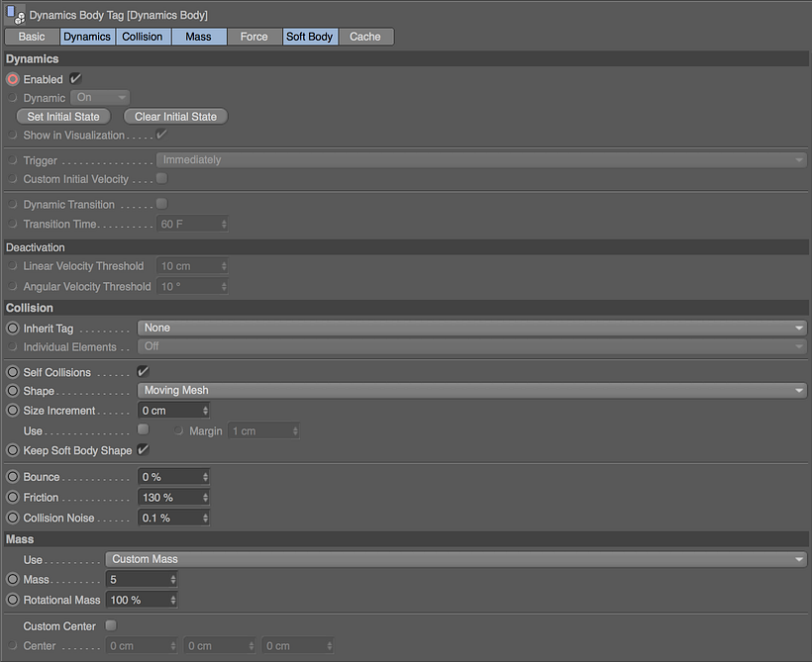
Task: Toggle Self Collisions checkbox
Action: tap(143, 371)
